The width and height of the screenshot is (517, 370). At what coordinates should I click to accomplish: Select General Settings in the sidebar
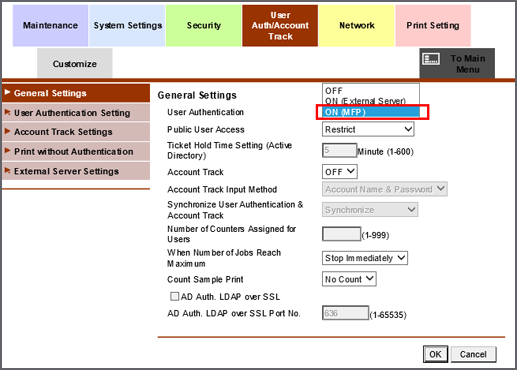pyautogui.click(x=76, y=93)
